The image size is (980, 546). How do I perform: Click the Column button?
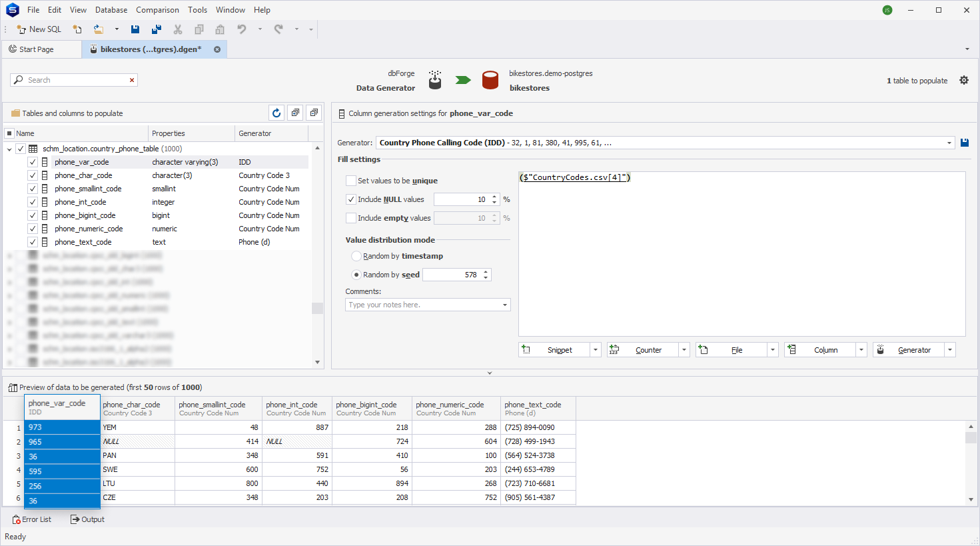pos(820,350)
